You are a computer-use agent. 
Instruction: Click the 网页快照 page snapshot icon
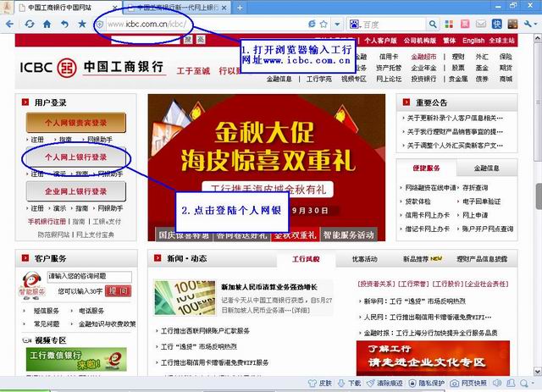click(463, 384)
